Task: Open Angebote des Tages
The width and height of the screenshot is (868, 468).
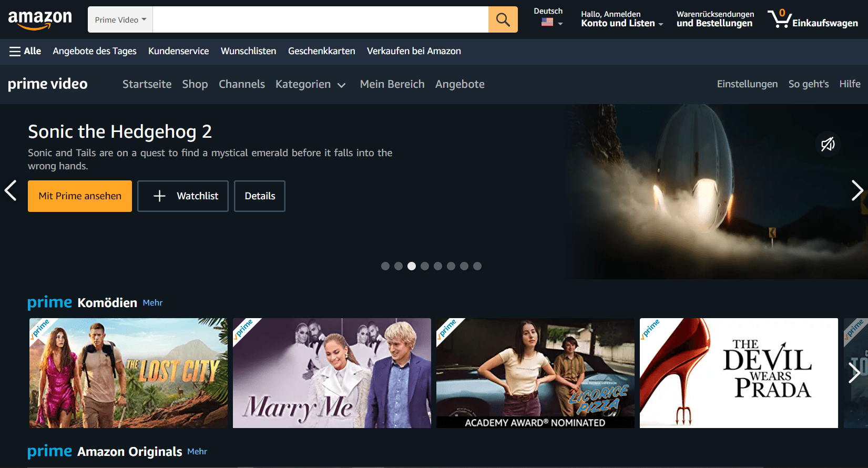Action: pos(95,51)
